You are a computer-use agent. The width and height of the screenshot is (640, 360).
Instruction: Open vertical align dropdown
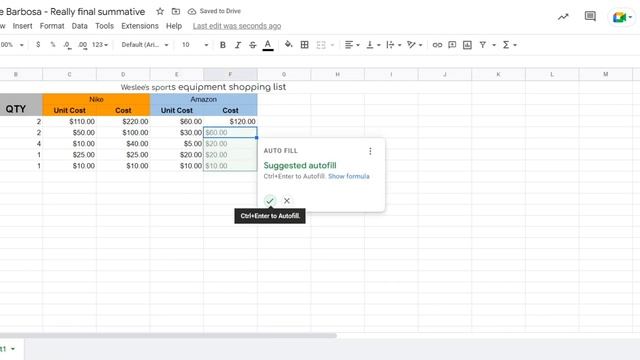(x=373, y=45)
